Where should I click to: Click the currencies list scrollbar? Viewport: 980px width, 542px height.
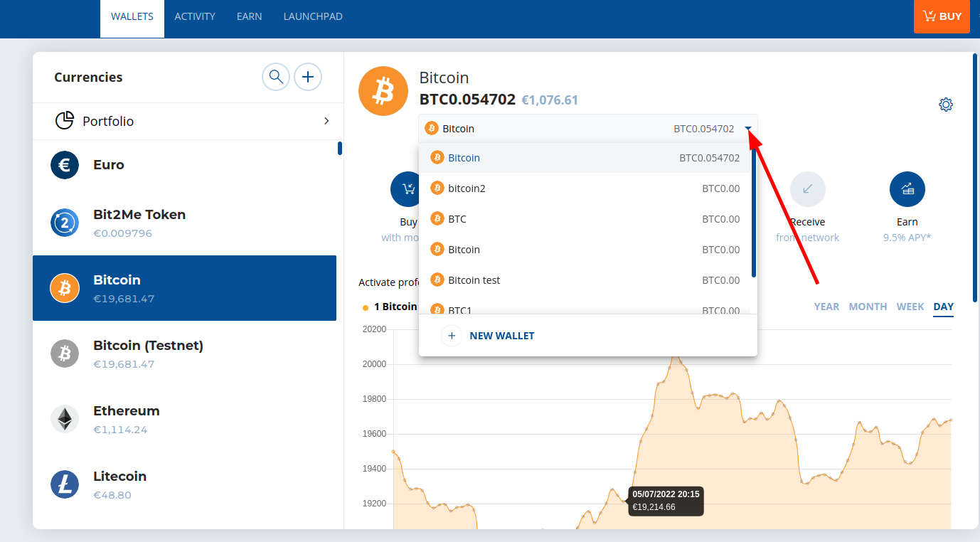coord(340,148)
